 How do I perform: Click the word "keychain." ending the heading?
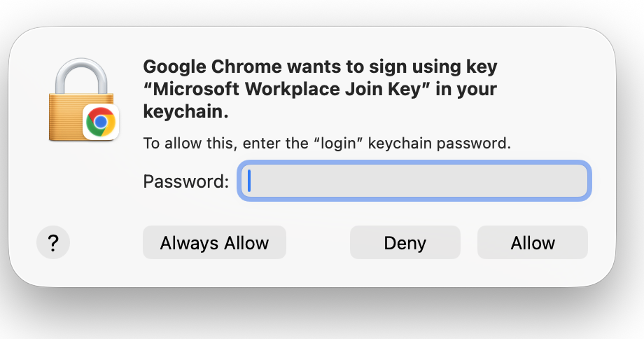click(x=185, y=111)
